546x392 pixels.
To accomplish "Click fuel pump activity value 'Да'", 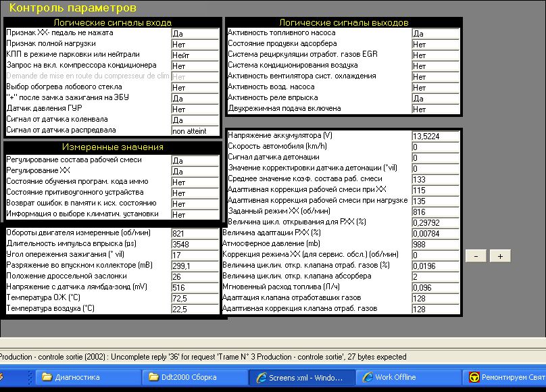I will pyautogui.click(x=435, y=33).
